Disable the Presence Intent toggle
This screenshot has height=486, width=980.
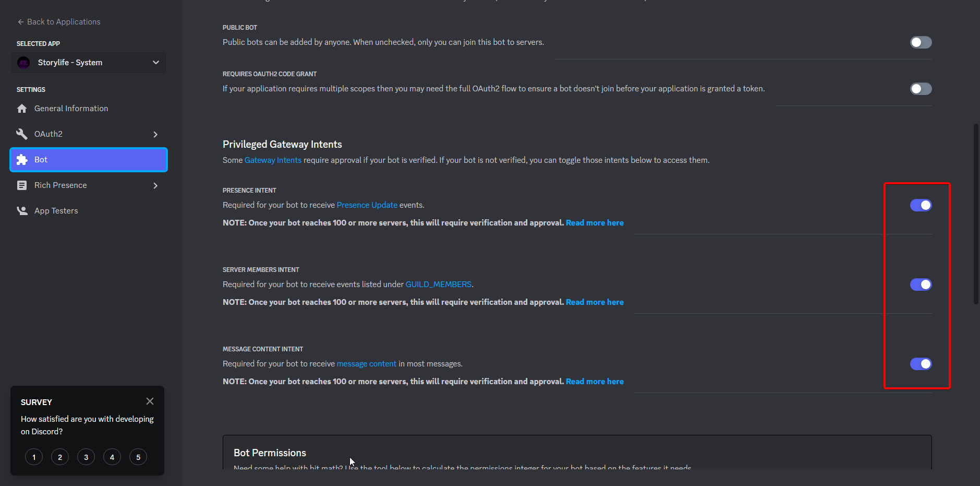click(921, 205)
